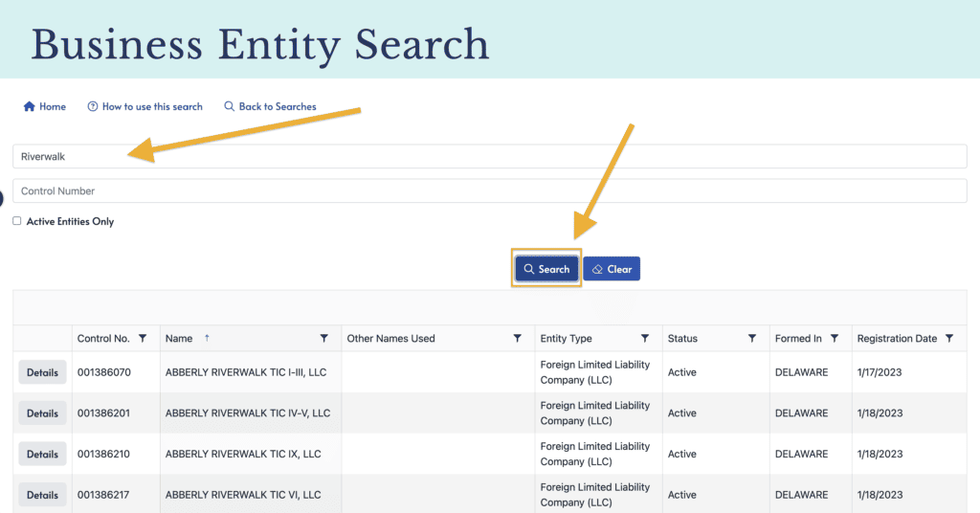The image size is (980, 513).
Task: Click the Registration Date filter icon
Action: pyautogui.click(x=949, y=339)
